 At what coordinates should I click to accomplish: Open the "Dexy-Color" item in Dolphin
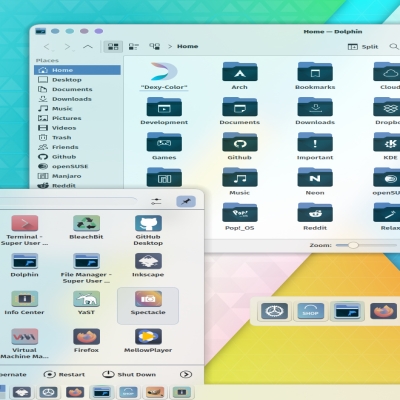(164, 76)
